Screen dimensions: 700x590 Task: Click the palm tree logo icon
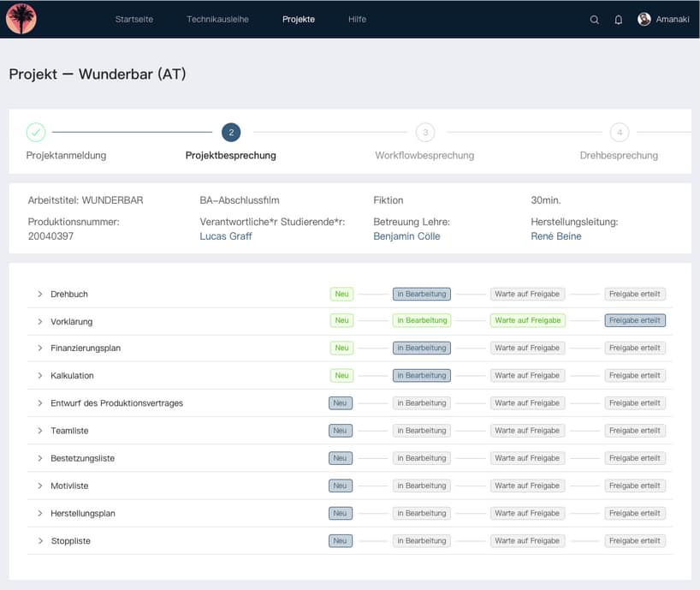click(x=21, y=19)
